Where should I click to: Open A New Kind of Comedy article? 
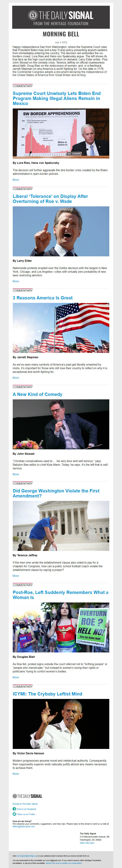tap(37, 394)
